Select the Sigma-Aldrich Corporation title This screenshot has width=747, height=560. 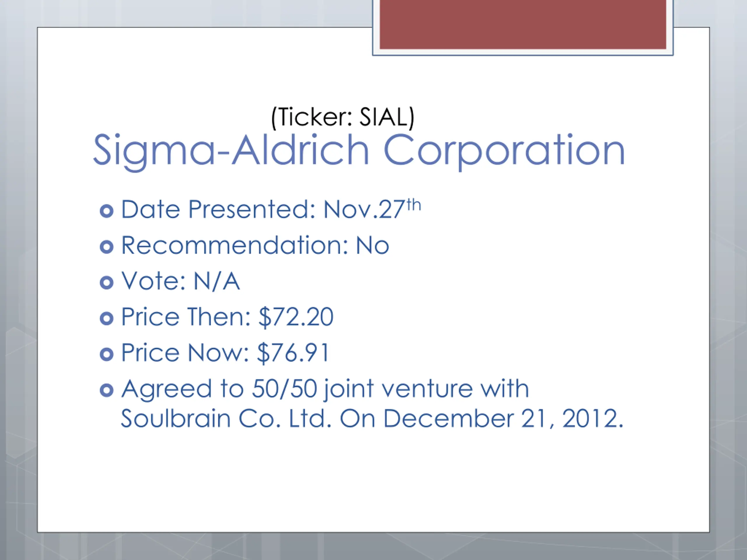[x=359, y=151]
